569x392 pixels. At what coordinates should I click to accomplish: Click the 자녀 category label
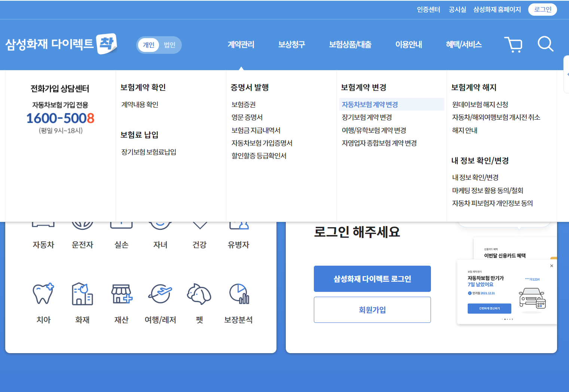(x=160, y=245)
